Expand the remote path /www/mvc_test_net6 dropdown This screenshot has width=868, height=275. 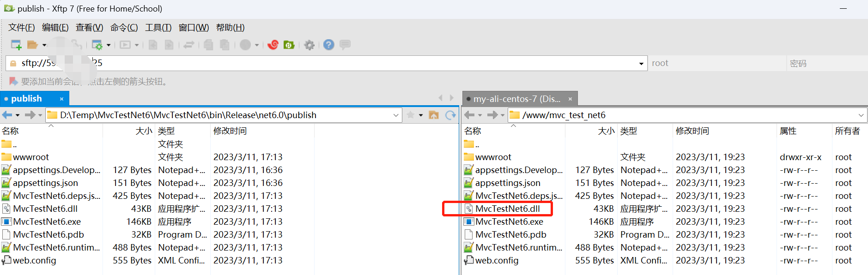[861, 115]
